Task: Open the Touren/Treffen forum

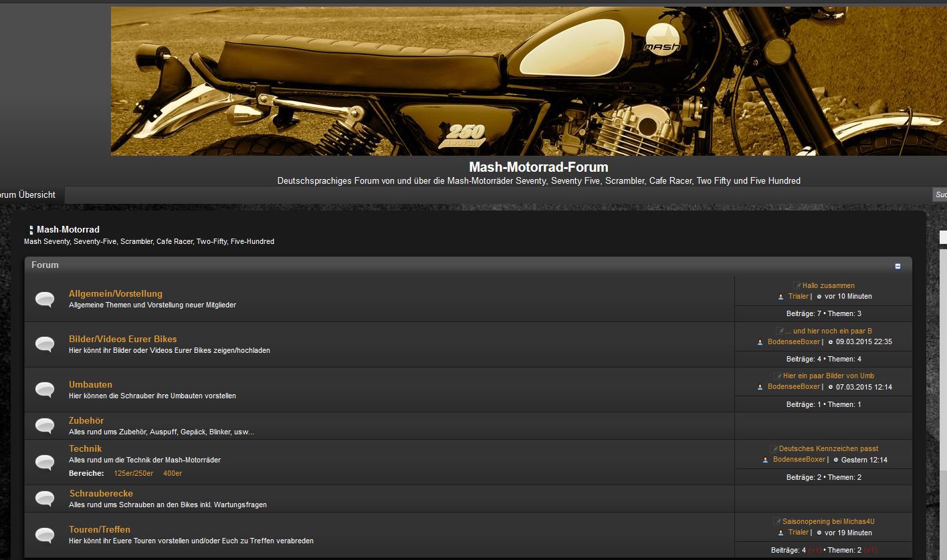Action: (x=100, y=529)
